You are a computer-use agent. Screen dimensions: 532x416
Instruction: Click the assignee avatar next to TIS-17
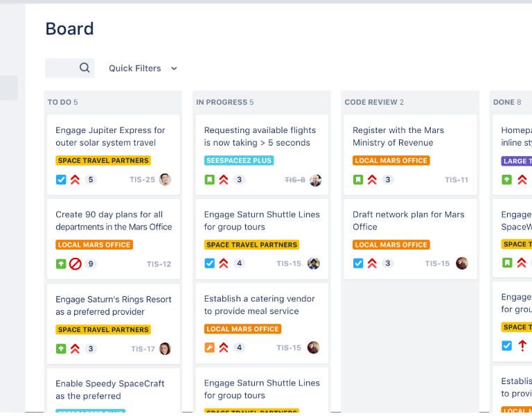(165, 349)
